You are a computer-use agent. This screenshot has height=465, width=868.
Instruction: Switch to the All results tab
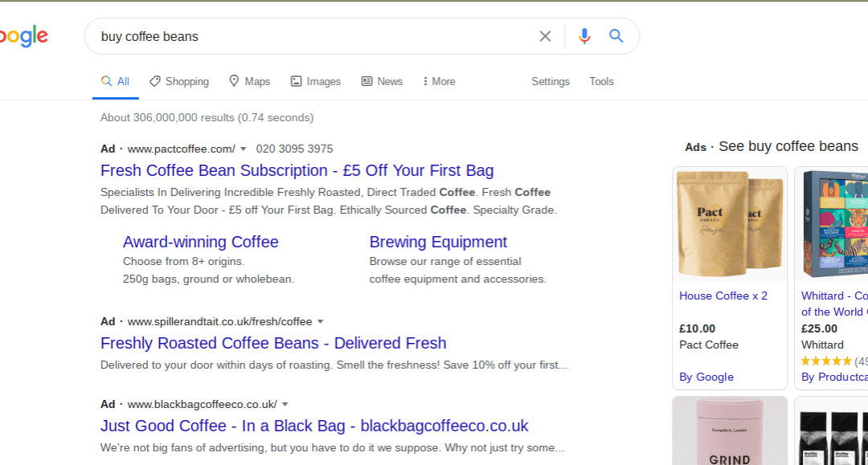pos(115,81)
